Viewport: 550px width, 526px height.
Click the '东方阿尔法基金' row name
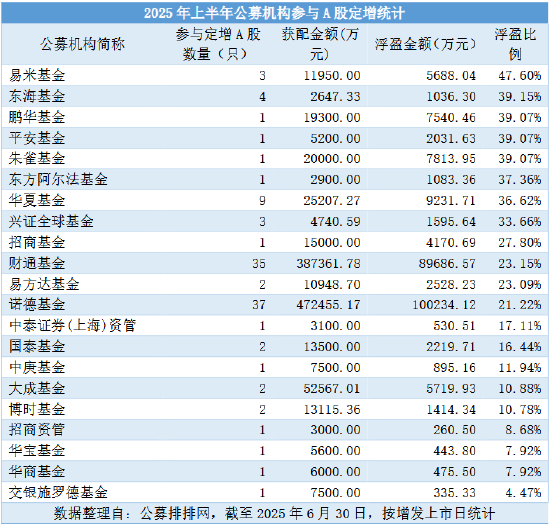click(58, 180)
